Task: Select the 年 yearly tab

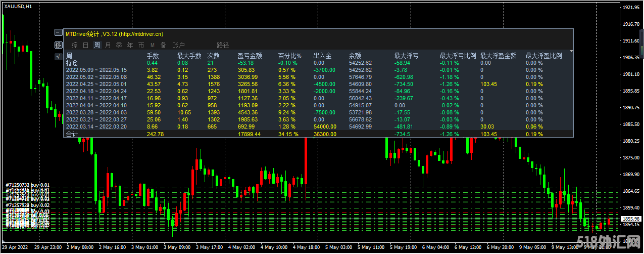Action: click(x=130, y=46)
